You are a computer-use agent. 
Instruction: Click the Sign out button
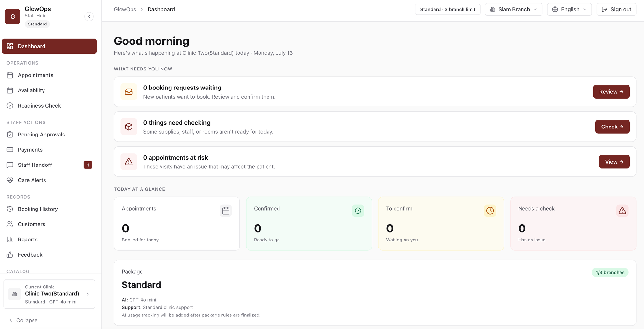coord(616,9)
